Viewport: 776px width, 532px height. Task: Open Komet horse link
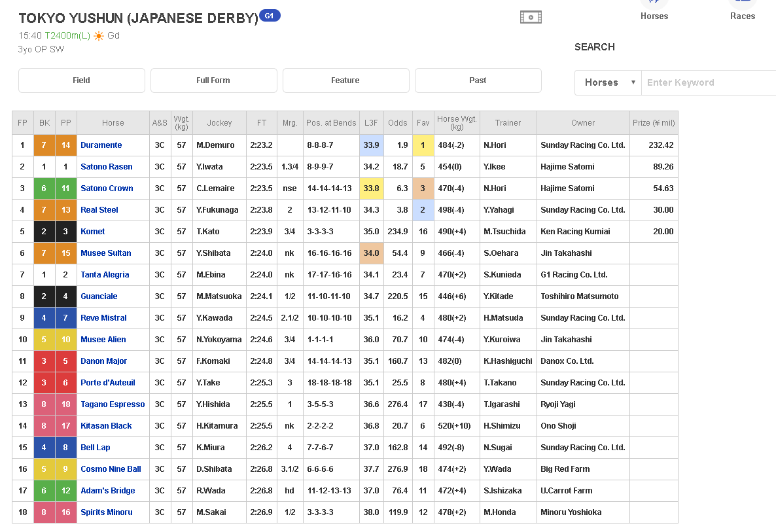92,232
